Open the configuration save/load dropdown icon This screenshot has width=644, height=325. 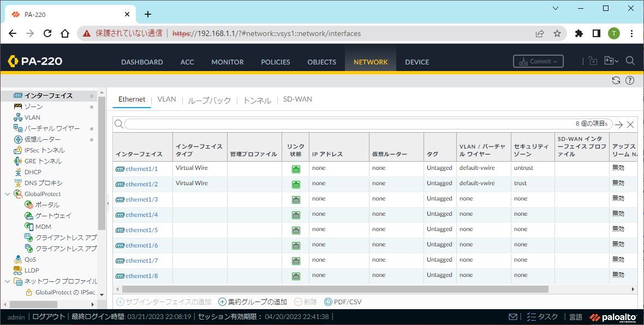coord(611,61)
